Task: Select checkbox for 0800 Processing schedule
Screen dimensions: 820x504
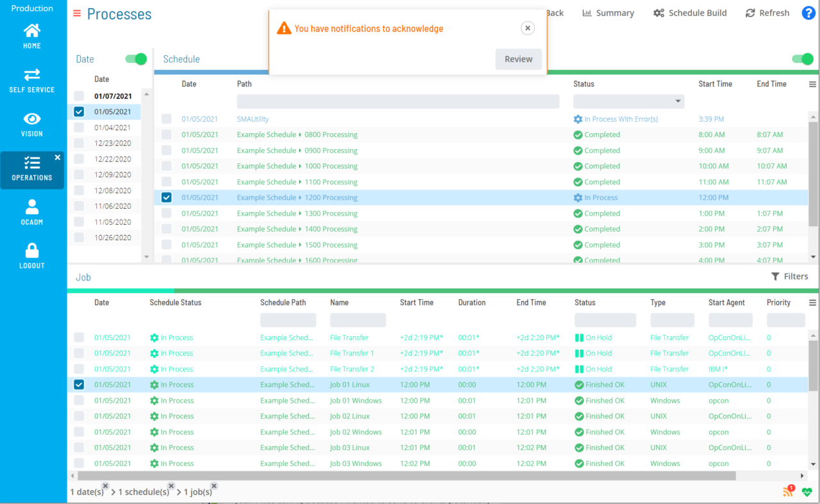Action: coord(167,134)
